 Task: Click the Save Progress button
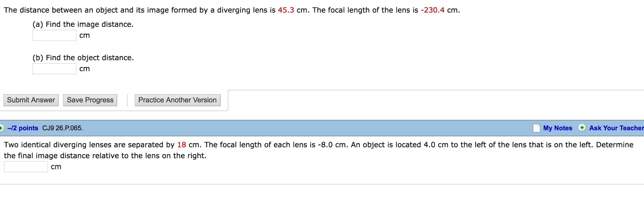click(x=90, y=100)
